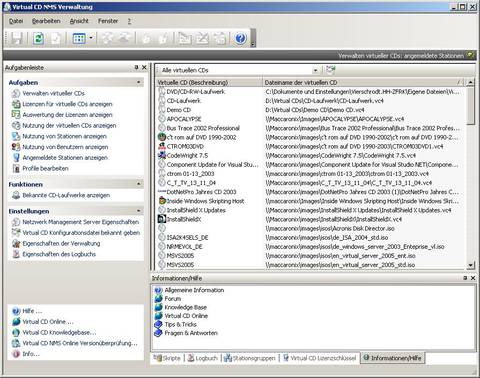Click 'Virtual CD Online ...' icon in task pane
Image resolution: width=480 pixels, height=378 pixels.
pyautogui.click(x=16, y=322)
